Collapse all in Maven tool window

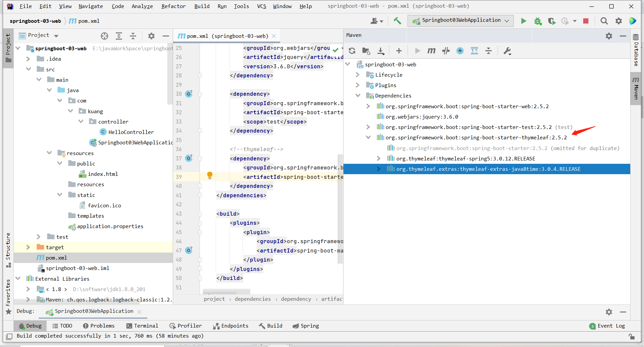coord(489,51)
